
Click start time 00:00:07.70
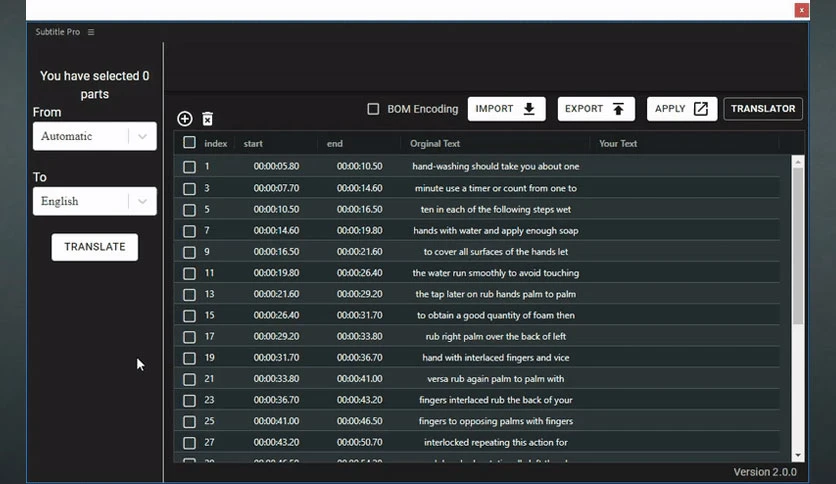[276, 188]
